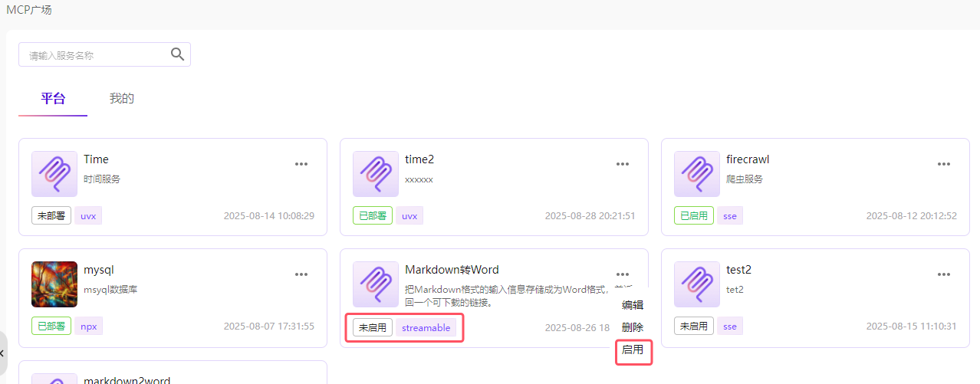
Task: Click the firecrawl card title
Action: click(748, 159)
